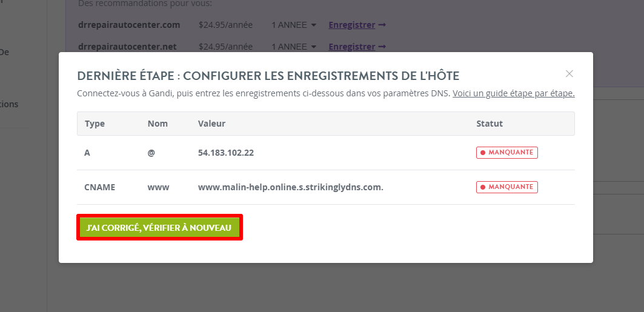
Task: Click MANQUANTE status badge of CNAME record
Action: pyautogui.click(x=507, y=187)
